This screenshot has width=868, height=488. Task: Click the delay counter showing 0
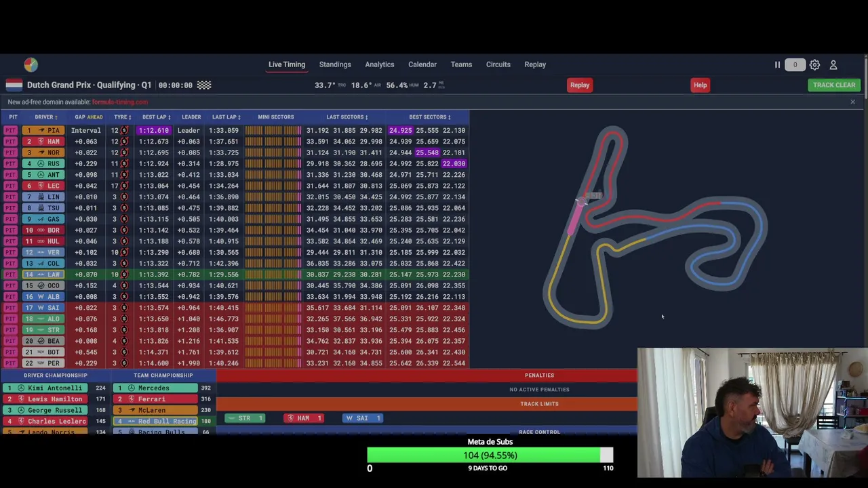click(x=795, y=65)
